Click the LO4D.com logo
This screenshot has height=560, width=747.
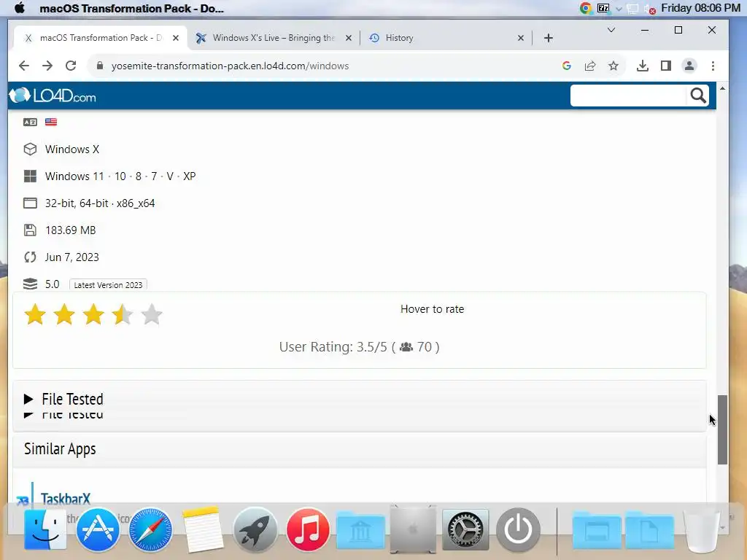click(x=53, y=96)
